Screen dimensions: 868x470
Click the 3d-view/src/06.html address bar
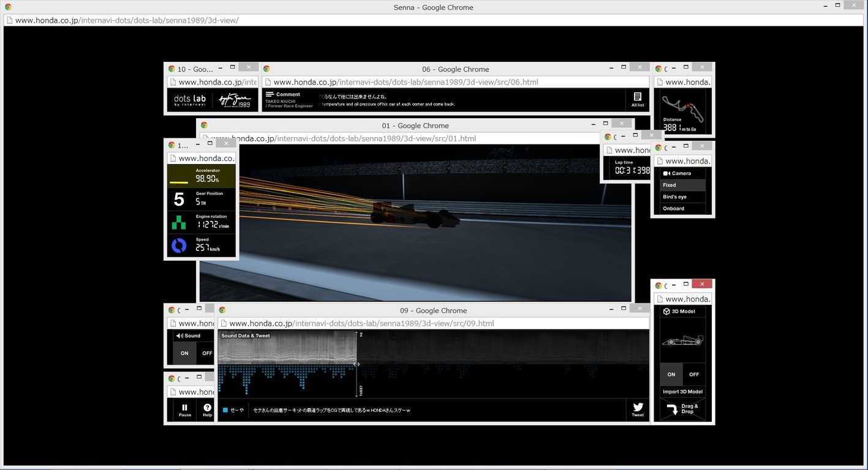point(456,82)
